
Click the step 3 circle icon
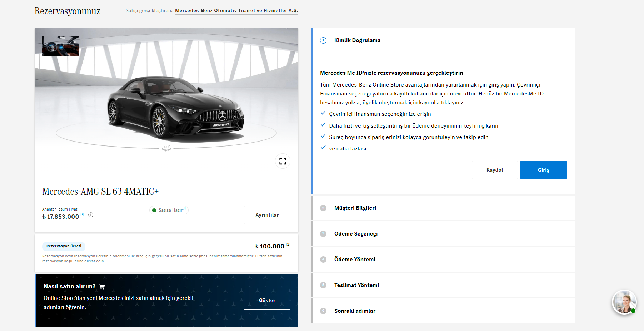pos(323,234)
